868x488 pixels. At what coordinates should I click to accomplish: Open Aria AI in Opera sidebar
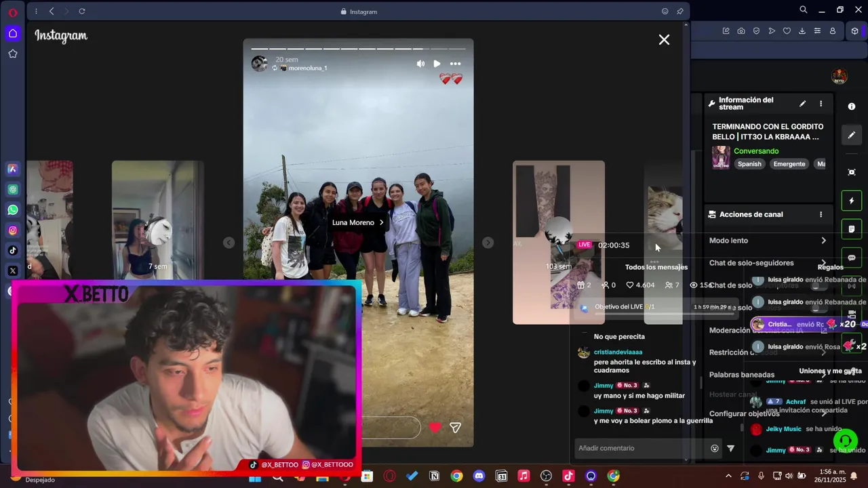(13, 169)
